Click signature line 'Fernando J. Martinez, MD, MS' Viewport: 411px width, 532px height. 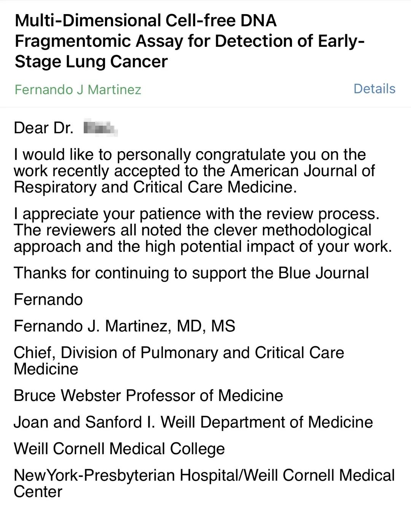click(124, 326)
